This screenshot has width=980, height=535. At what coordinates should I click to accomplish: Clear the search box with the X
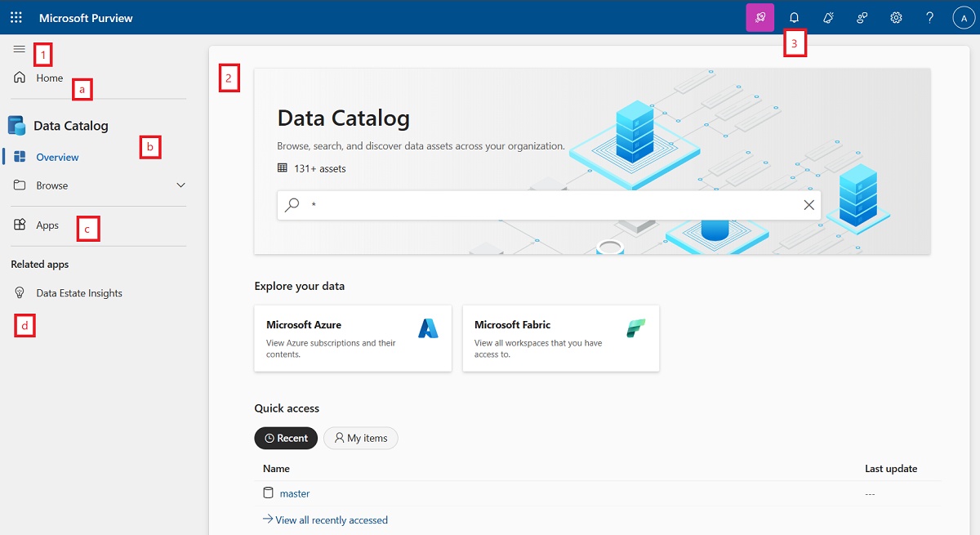[x=808, y=205]
